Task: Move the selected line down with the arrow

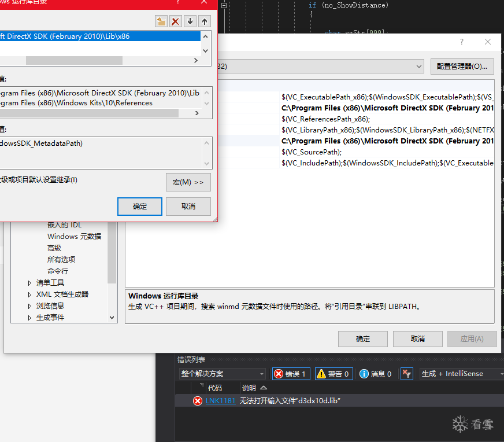Action: click(x=190, y=21)
